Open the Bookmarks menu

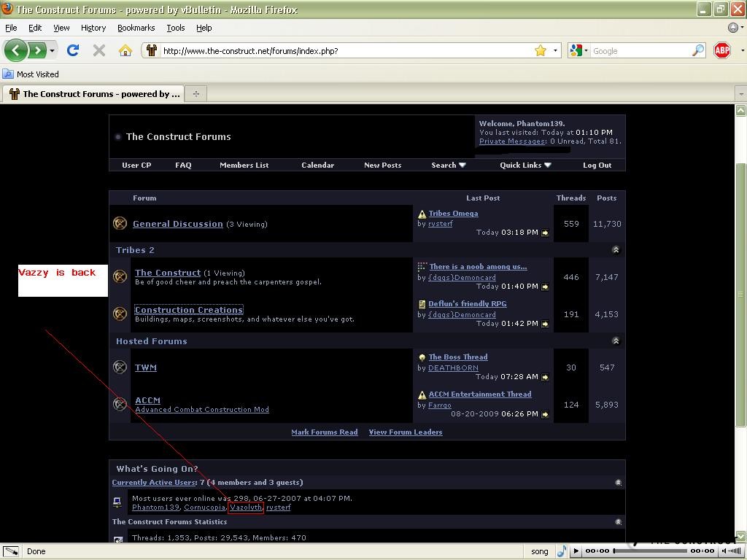coord(136,28)
